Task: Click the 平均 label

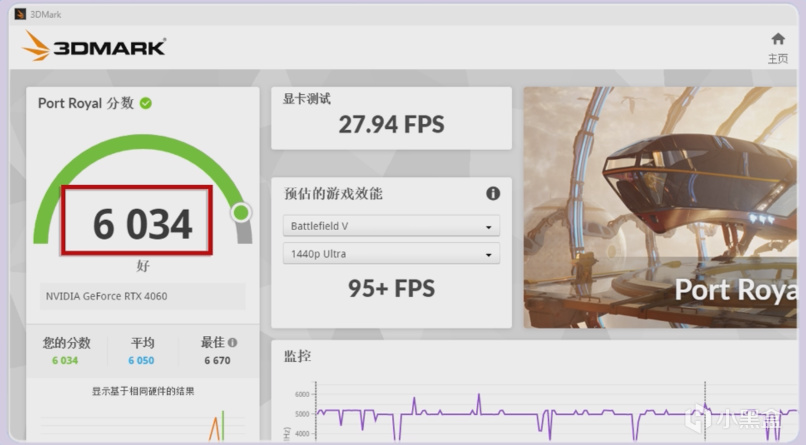Action: coord(142,343)
